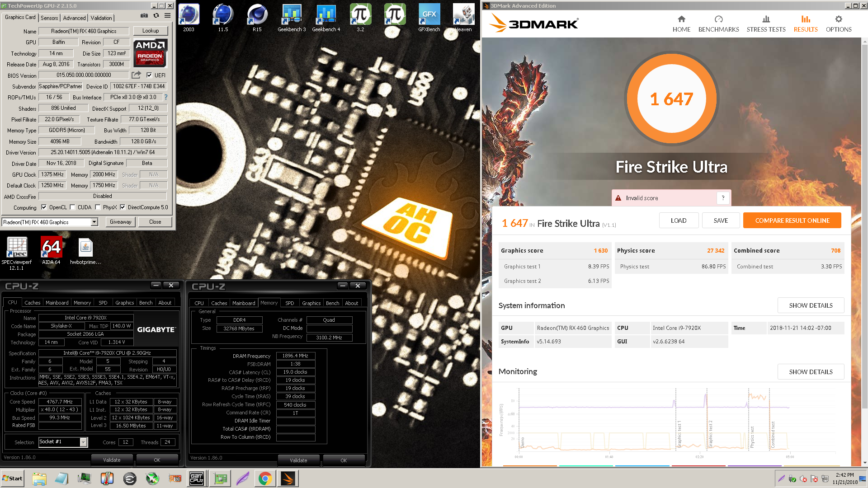Click the 3DMark taskbar icon
Viewport: 868px width, 488px height.
(288, 479)
